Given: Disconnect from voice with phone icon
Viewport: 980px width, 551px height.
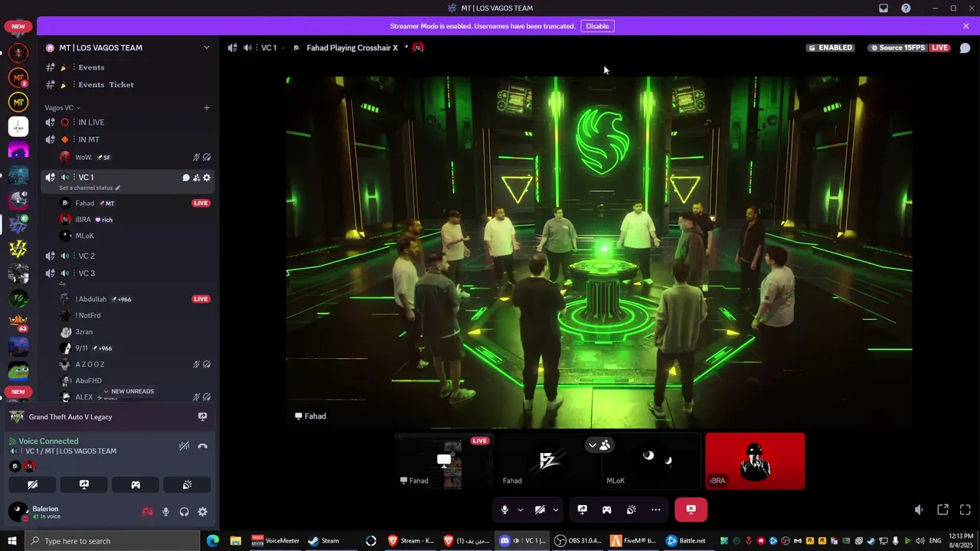Looking at the screenshot, I should pos(202,446).
